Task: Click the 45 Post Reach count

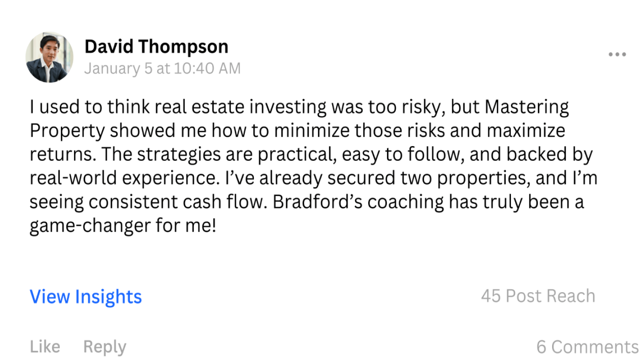Action: tap(538, 296)
